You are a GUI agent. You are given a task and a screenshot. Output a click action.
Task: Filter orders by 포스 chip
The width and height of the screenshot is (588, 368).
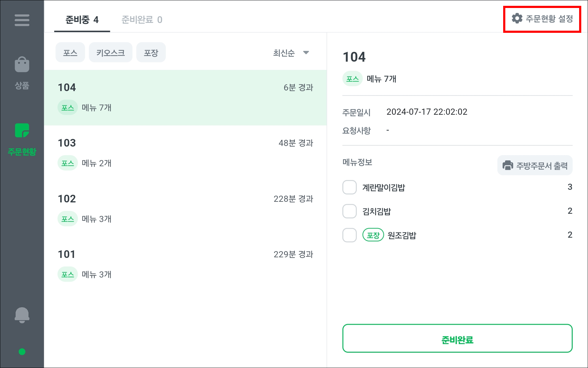tap(70, 53)
